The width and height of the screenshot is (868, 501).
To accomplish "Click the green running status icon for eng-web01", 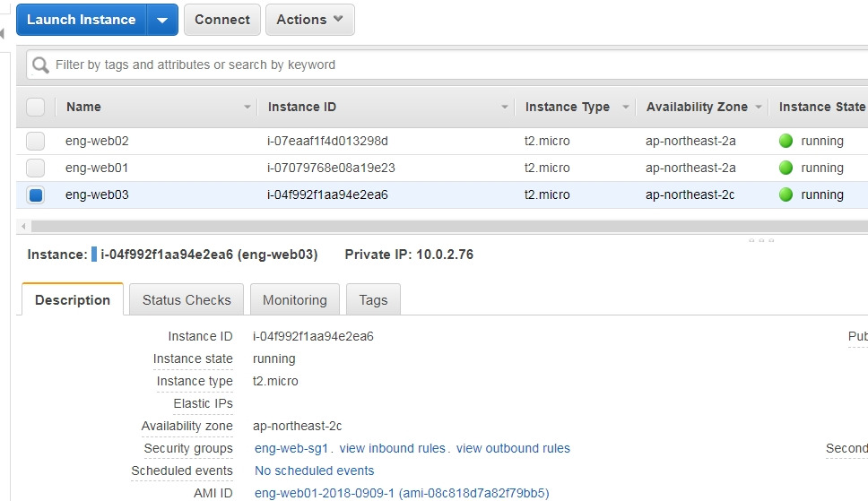I will point(786,168).
